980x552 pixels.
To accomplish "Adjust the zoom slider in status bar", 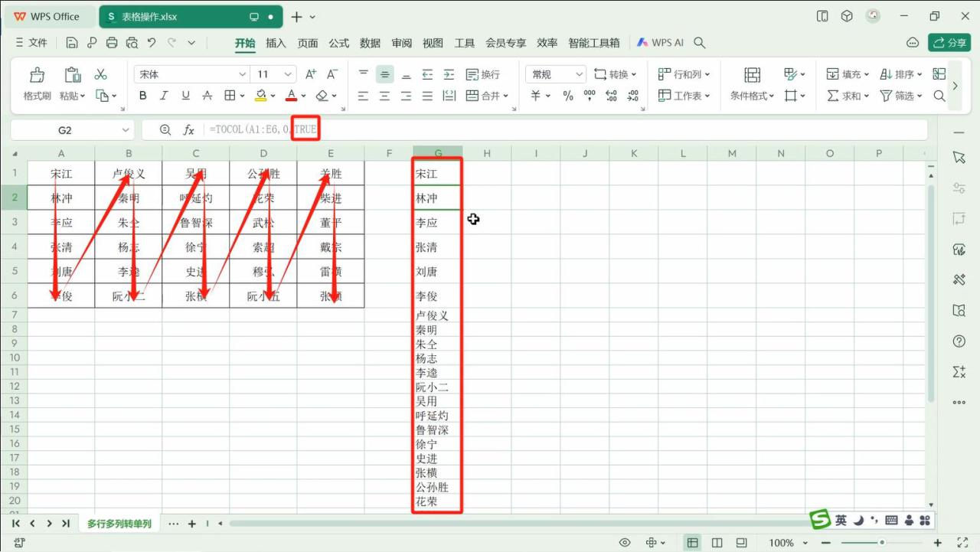I will pos(882,543).
